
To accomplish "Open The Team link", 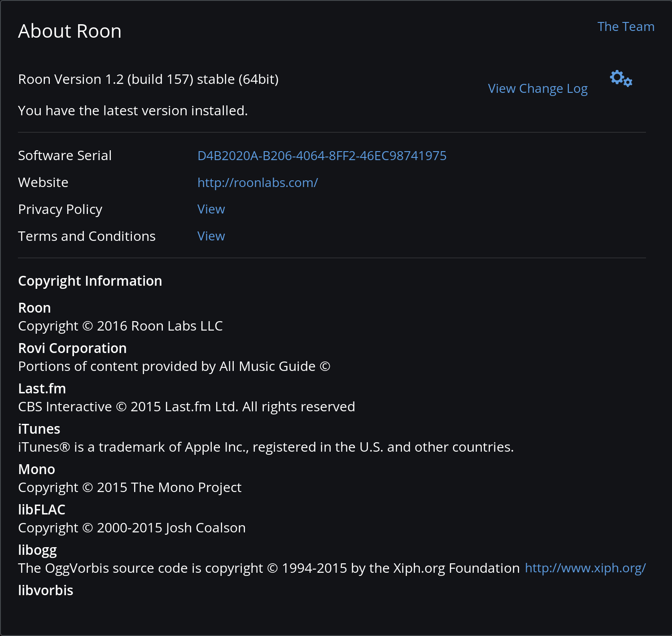I will coord(626,26).
